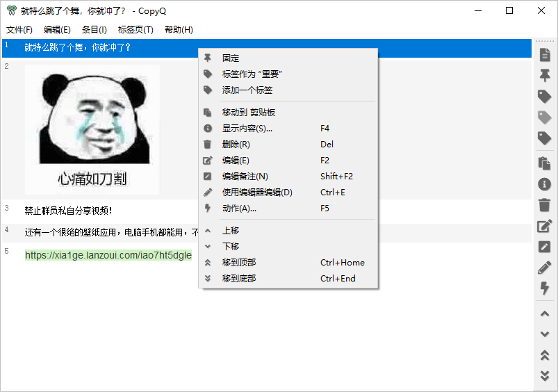
Task: Click the CopyQ app icon in title bar
Action: (12, 10)
